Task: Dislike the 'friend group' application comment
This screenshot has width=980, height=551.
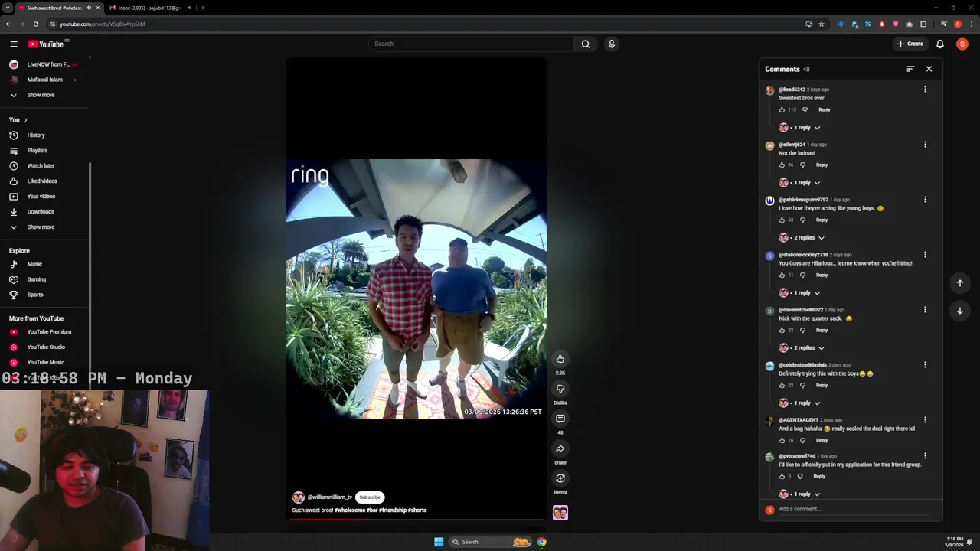Action: point(800,476)
